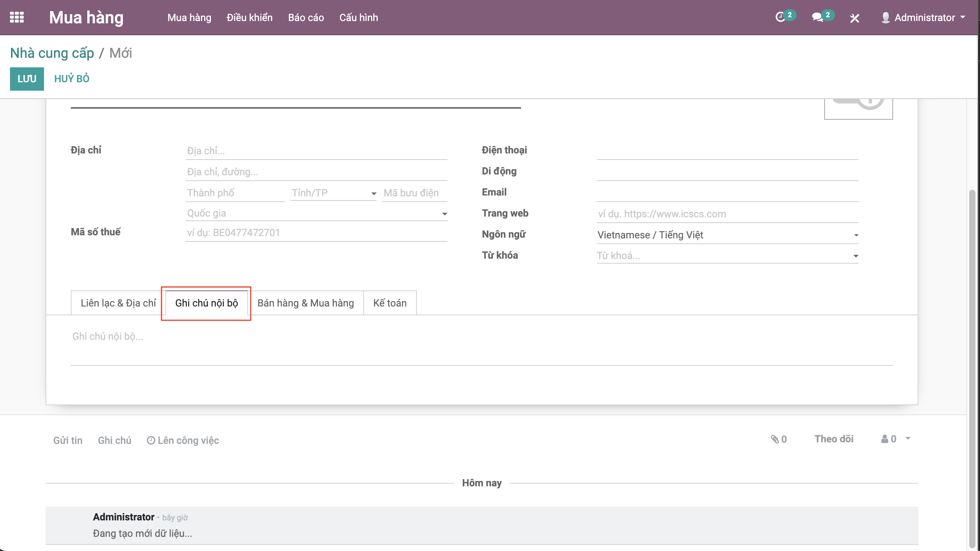Image resolution: width=980 pixels, height=551 pixels.
Task: Switch to the Kế toán tab
Action: (x=390, y=303)
